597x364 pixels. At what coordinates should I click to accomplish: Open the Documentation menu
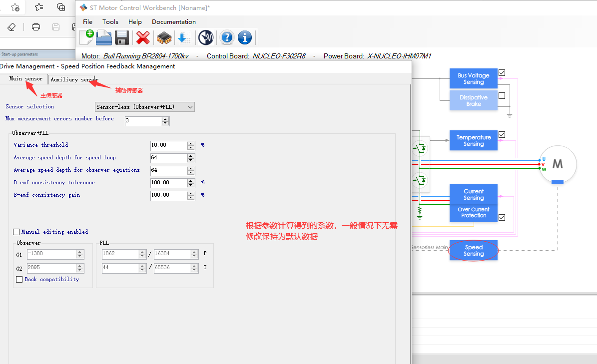click(173, 21)
